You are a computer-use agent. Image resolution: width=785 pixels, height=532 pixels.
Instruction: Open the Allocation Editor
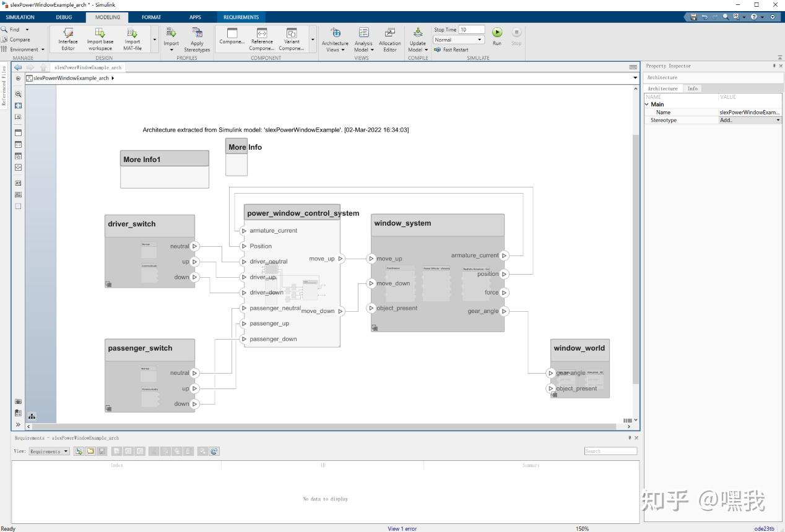[x=390, y=38]
